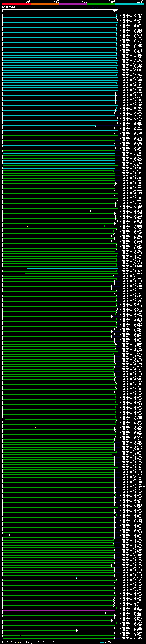The image size is (146, 644).
Task: Select the UniRef100_Q9T0I2 label
Action: [131, 269]
